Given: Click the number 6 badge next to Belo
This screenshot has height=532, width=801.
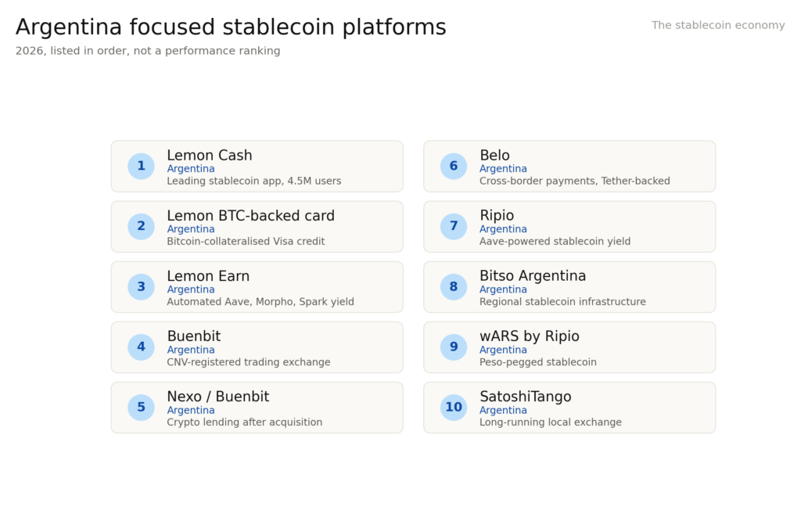Looking at the screenshot, I should tap(454, 166).
